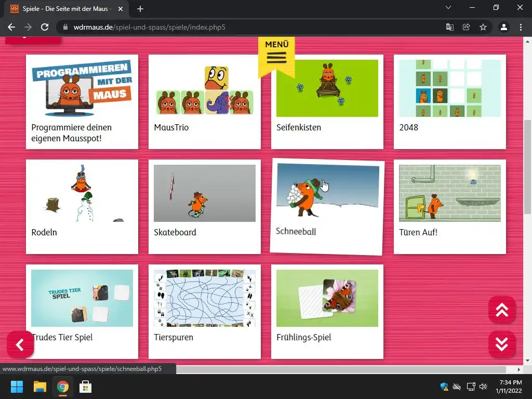Click the double up arrow button
The width and height of the screenshot is (532, 399).
pyautogui.click(x=502, y=310)
